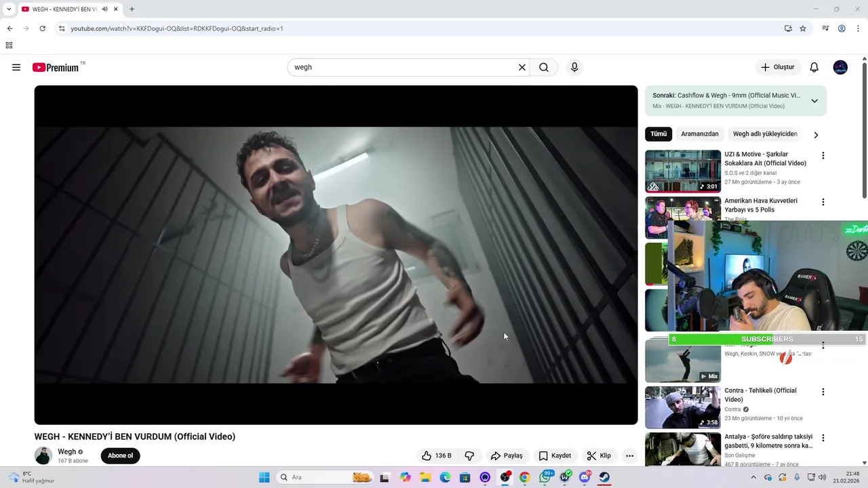This screenshot has width=868, height=488.
Task: Click the Klip clip button
Action: coord(599,455)
